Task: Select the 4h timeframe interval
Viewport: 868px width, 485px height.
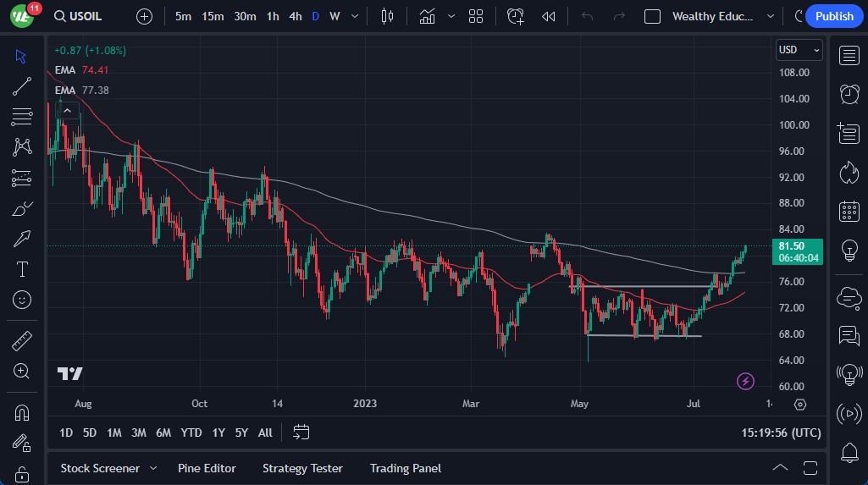Action: pos(295,16)
